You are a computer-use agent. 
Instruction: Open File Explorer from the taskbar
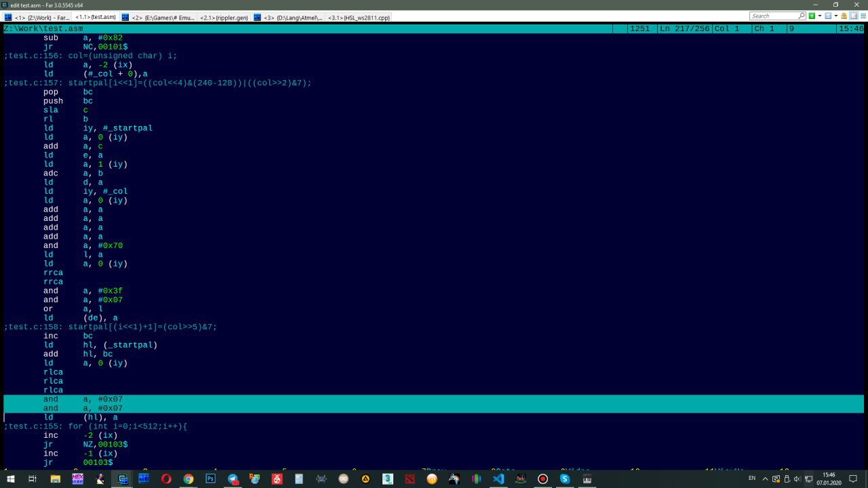coord(55,479)
